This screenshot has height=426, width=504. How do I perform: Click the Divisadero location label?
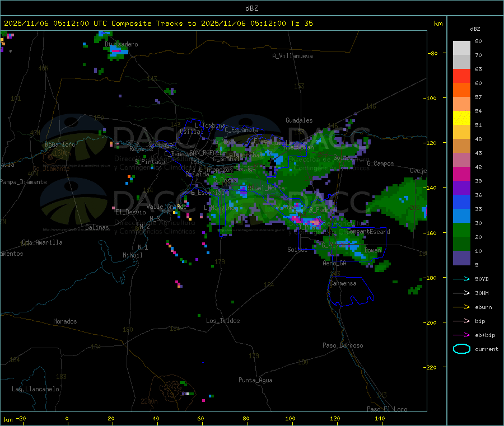[121, 44]
